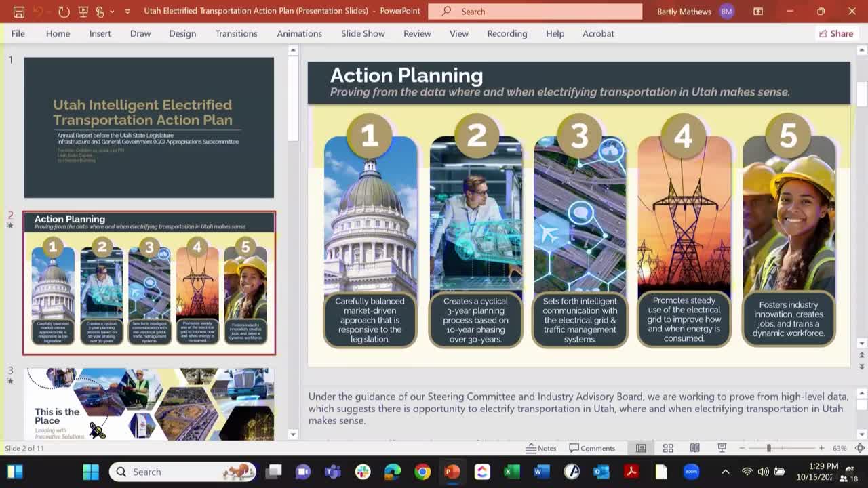Click the 63% zoom level

(840, 448)
